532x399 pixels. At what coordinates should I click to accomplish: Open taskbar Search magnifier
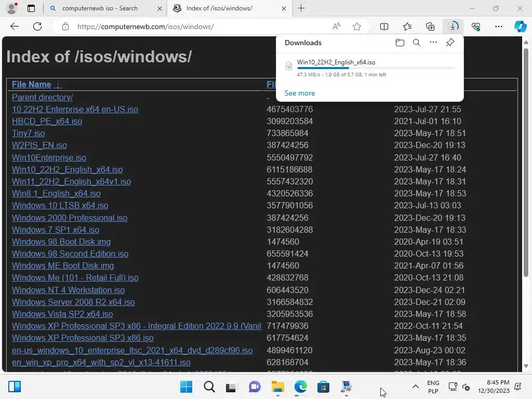point(209,387)
